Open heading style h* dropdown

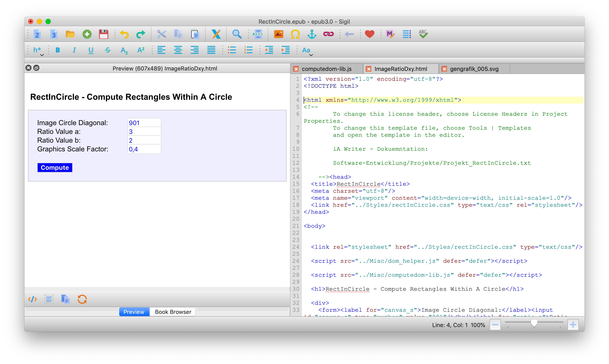coord(38,51)
